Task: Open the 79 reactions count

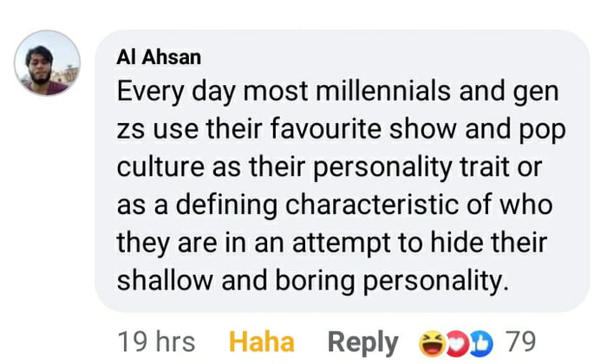Action: tap(521, 342)
